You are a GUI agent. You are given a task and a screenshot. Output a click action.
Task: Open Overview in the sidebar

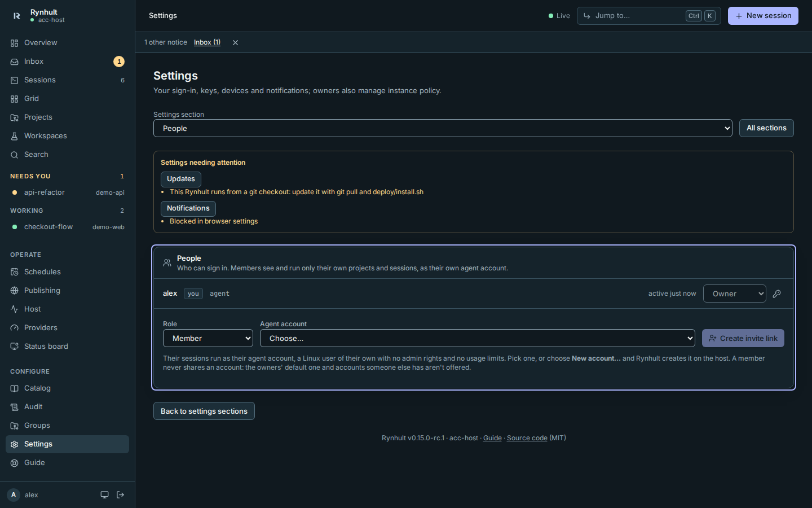(67, 43)
